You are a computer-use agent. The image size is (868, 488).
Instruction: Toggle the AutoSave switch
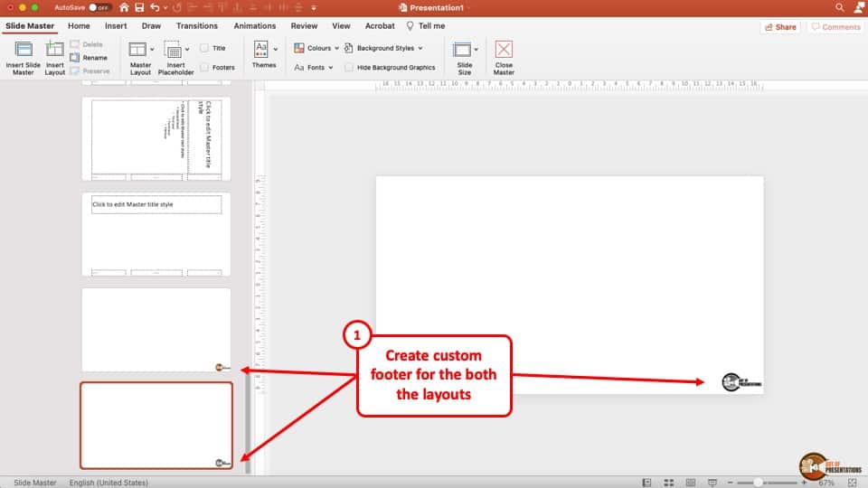[x=99, y=8]
